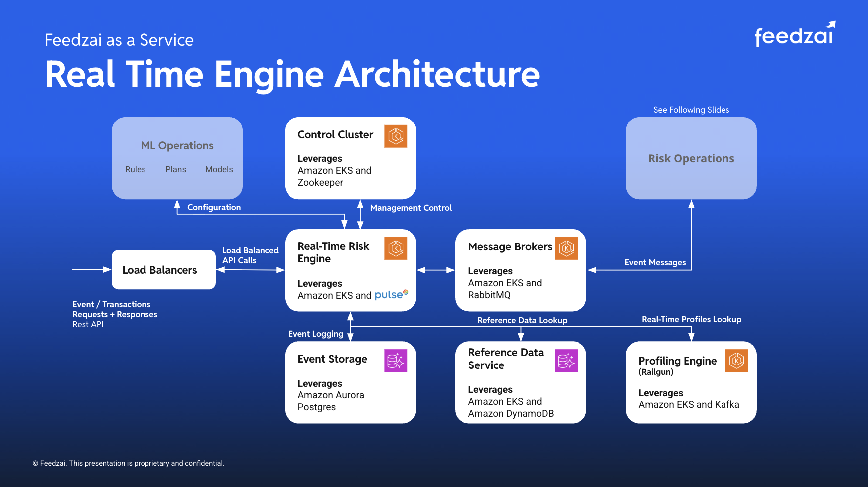Click the Management Control arrow label

[x=411, y=208]
